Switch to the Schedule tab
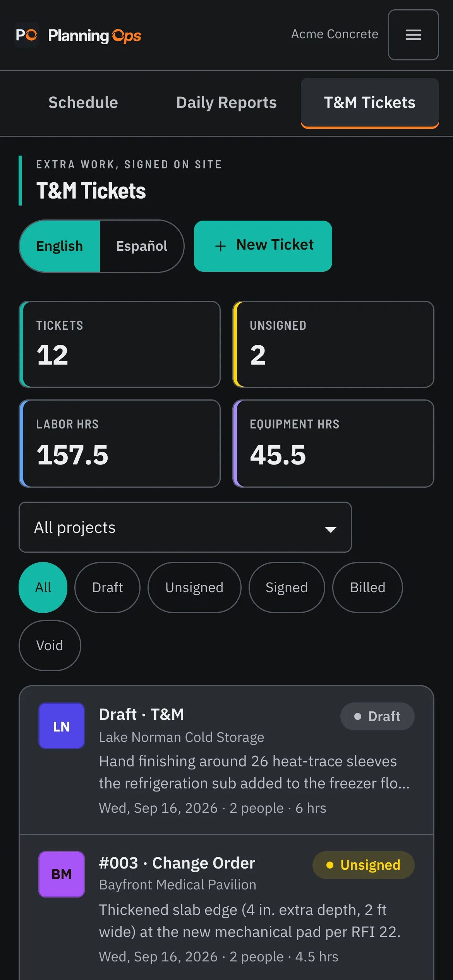 coord(83,103)
